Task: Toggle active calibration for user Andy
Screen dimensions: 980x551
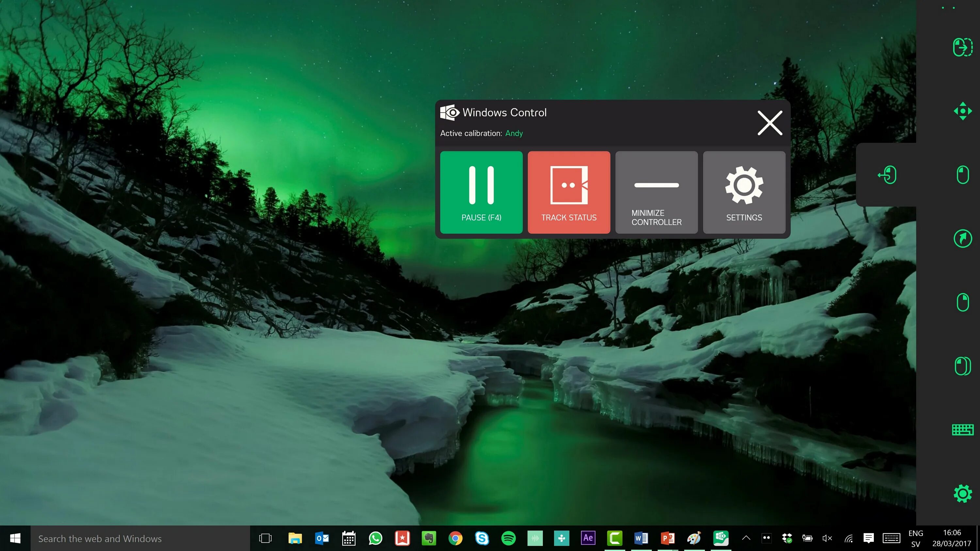Action: coord(514,133)
